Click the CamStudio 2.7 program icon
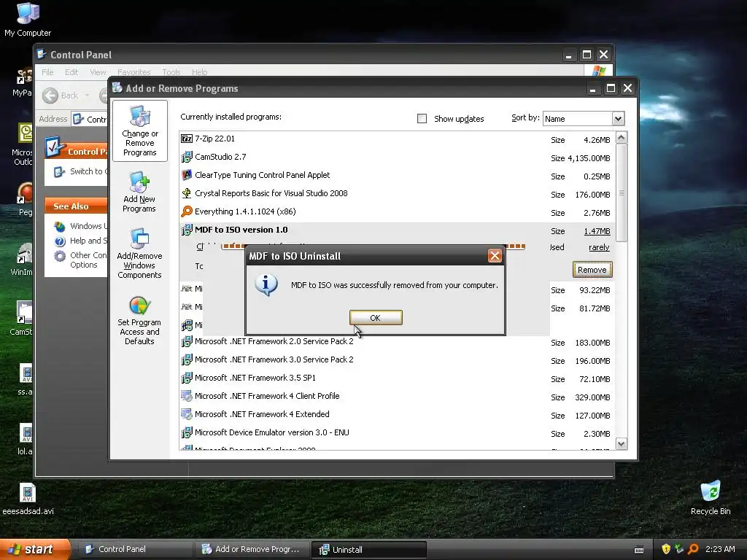The image size is (747, 560). 187,157
